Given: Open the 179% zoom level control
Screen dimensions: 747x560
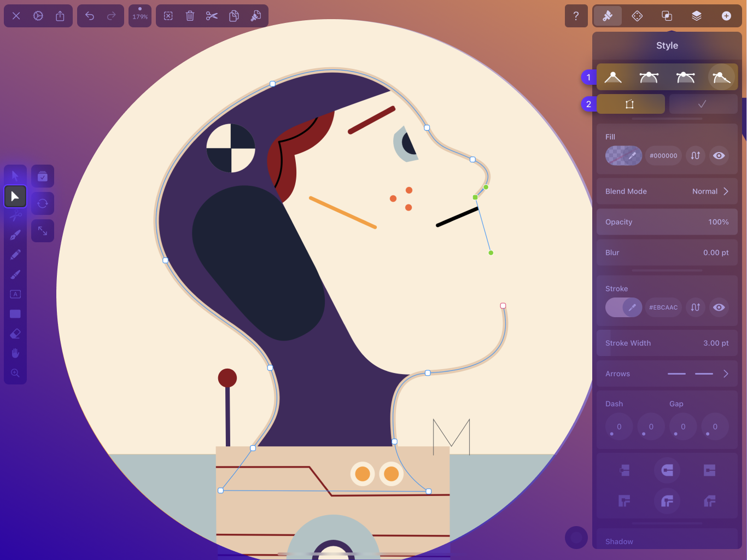Looking at the screenshot, I should click(x=140, y=16).
